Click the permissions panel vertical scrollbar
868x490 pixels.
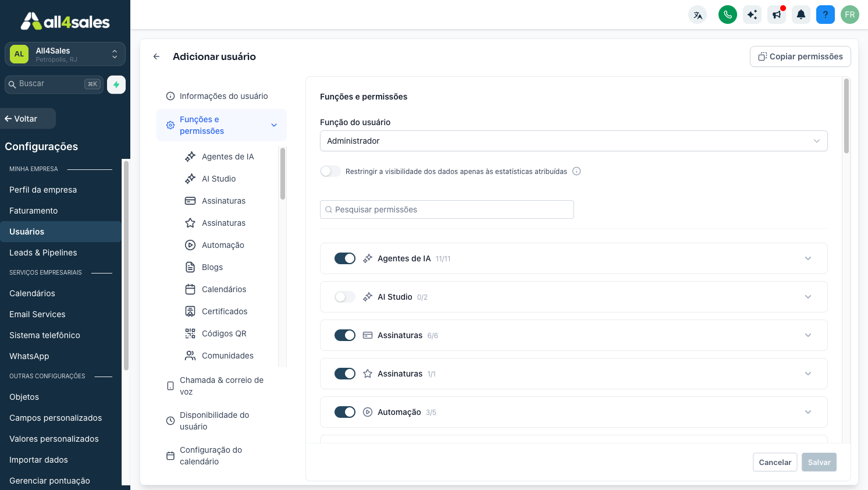[846, 116]
